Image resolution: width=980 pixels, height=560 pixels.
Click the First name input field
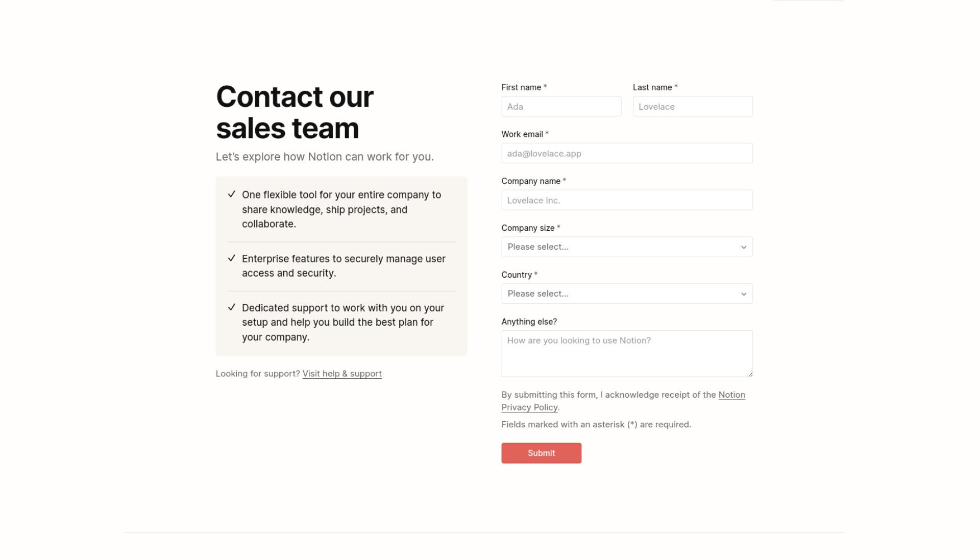pyautogui.click(x=561, y=106)
